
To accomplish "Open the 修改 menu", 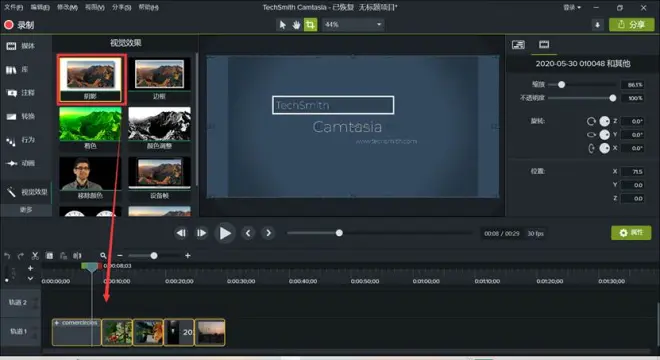I will [67, 7].
